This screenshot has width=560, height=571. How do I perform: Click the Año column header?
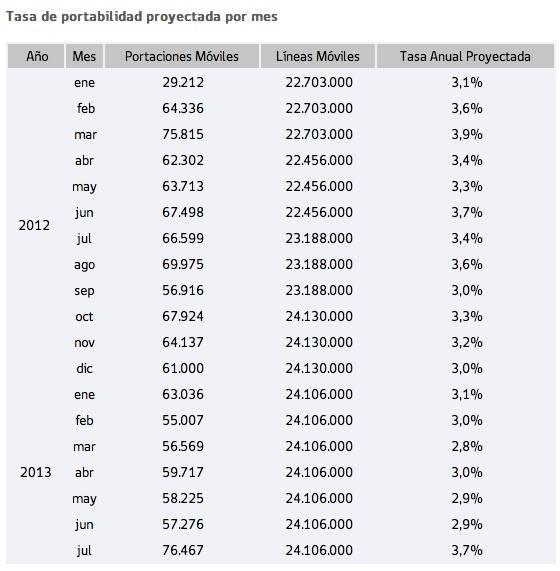(36, 56)
